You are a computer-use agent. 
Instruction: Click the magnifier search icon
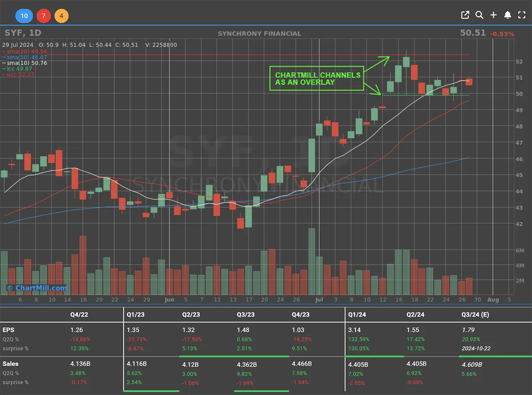(x=479, y=15)
